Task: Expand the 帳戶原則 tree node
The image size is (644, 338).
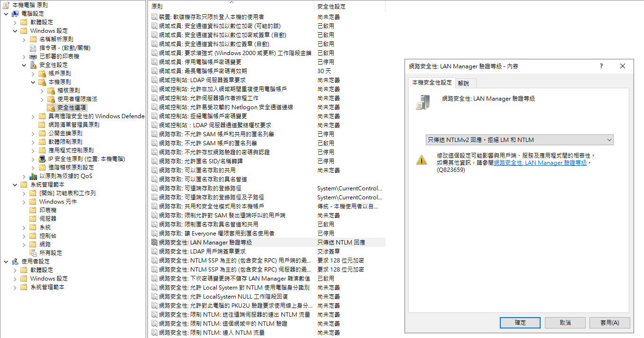Action: (33, 74)
